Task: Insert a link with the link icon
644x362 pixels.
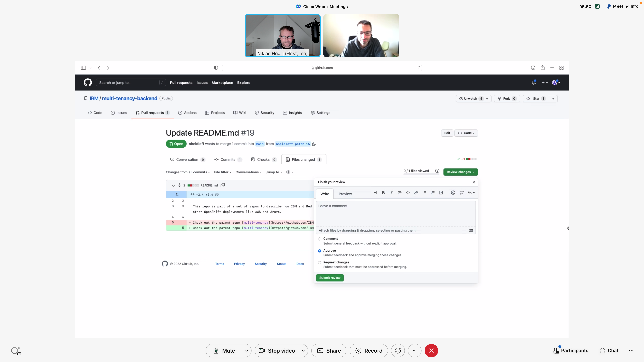Action: point(416,193)
